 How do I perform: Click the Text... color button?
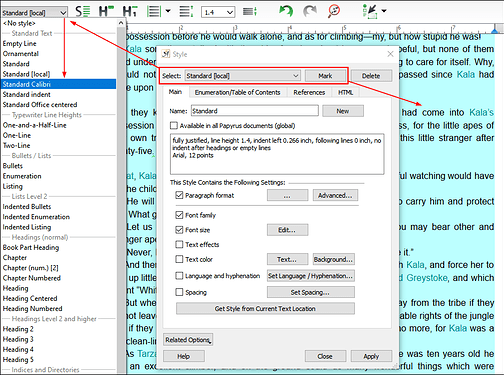pyautogui.click(x=287, y=259)
